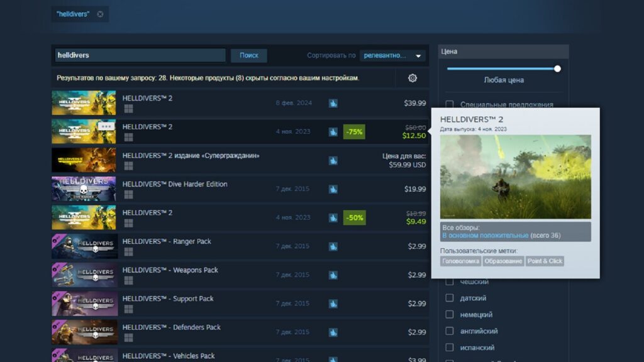Image resolution: width=644 pixels, height=362 pixels.
Task: Click Windows icon under Ranger Pack
Action: click(128, 251)
